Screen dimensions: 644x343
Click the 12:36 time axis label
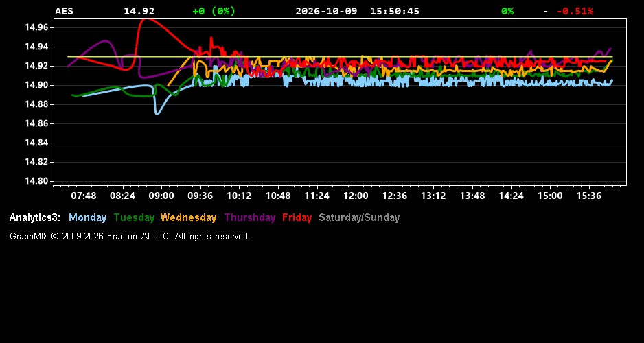[x=395, y=196]
